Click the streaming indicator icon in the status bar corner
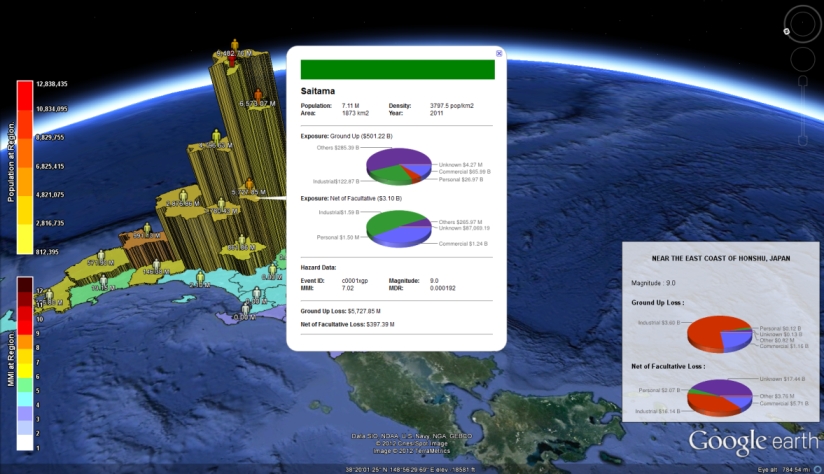The image size is (824, 474). (x=818, y=469)
